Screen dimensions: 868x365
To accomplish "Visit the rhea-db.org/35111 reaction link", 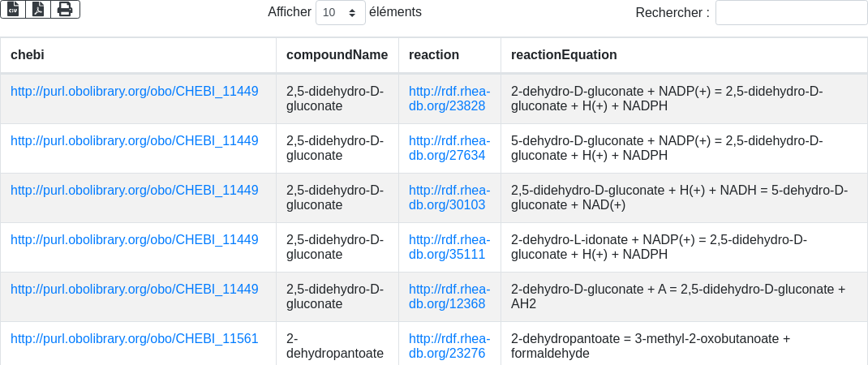I will pos(449,247).
